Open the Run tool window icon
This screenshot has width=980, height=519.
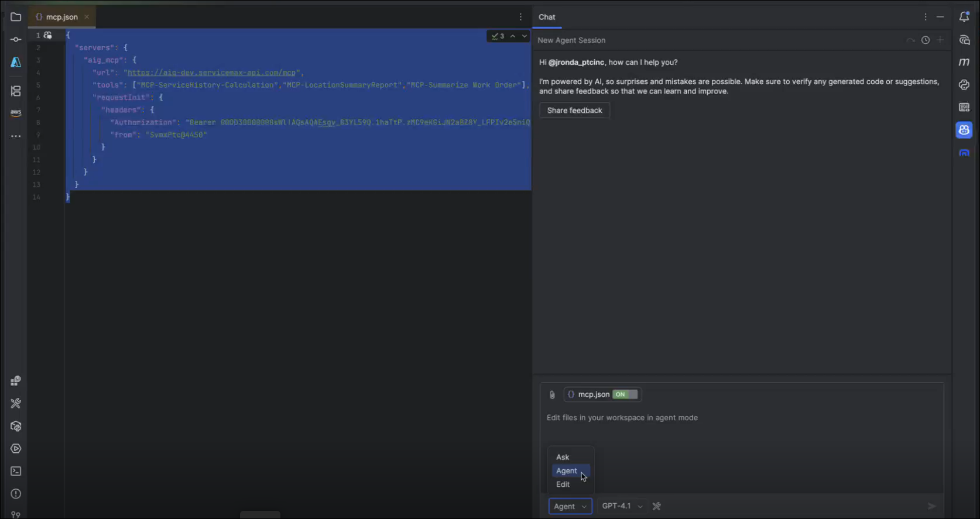tap(16, 449)
